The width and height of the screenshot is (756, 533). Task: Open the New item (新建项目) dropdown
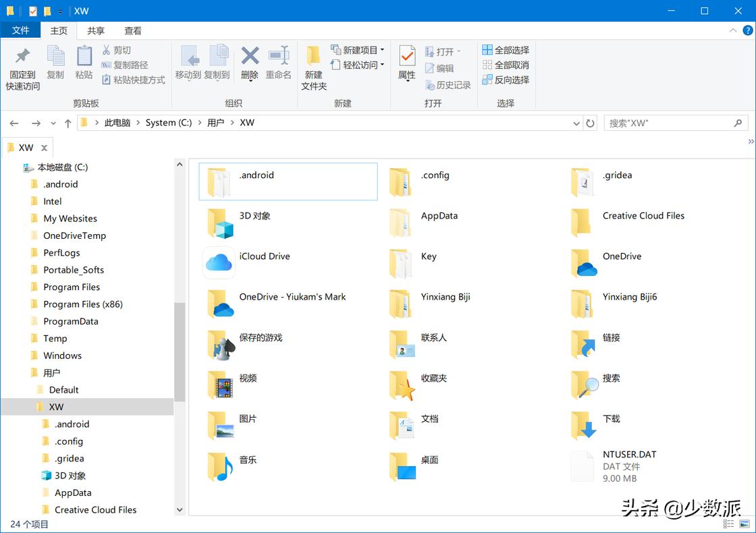(358, 50)
